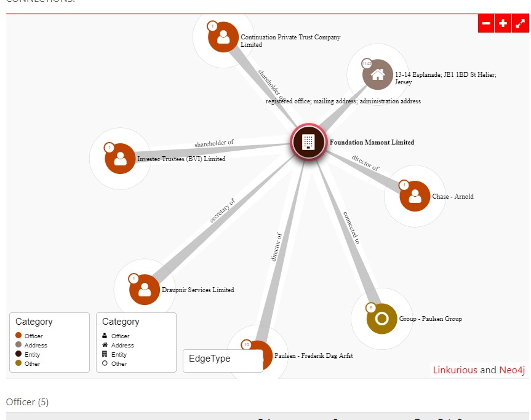
Task: Click 'Group - Paulsen Group' label
Action: pos(431,319)
